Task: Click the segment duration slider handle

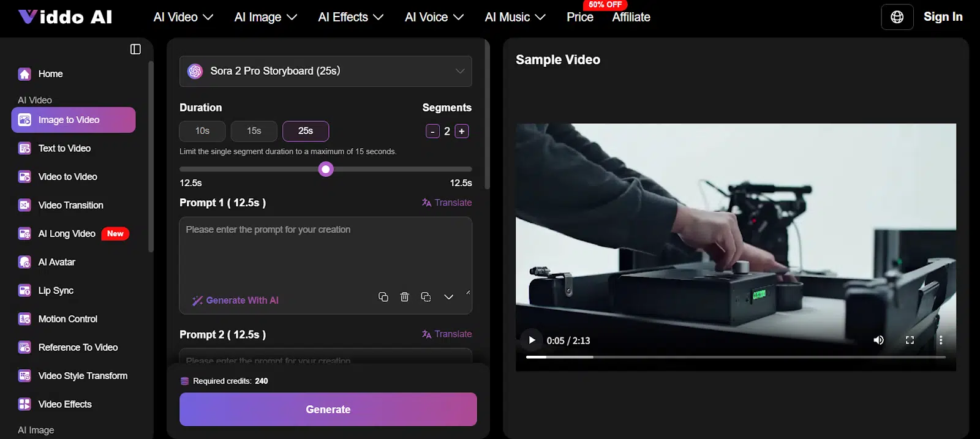Action: (x=326, y=169)
